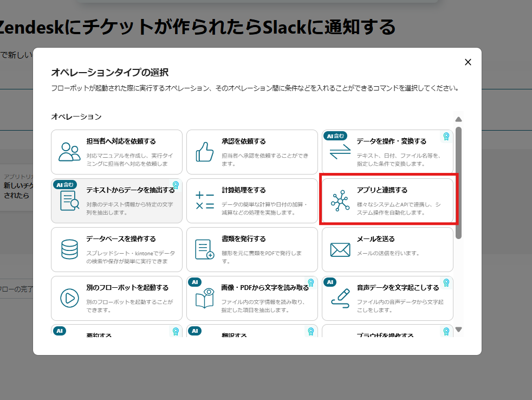
Task: Pick the 別のフローボットを起動する title
Action: point(127,288)
